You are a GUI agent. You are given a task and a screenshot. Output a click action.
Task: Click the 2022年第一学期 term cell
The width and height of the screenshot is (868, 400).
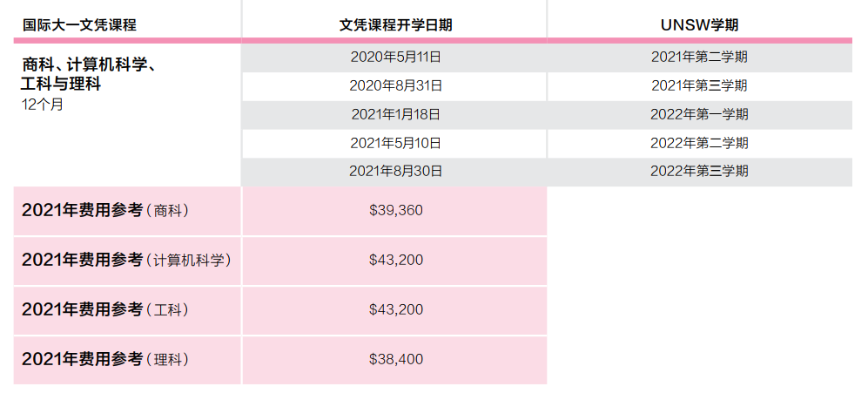pyautogui.click(x=700, y=115)
